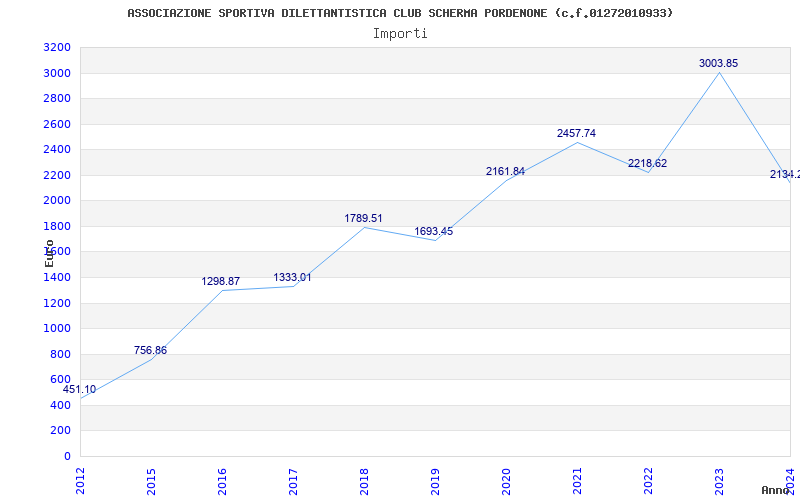Click the 1800 y-axis tick label
Image resolution: width=800 pixels, height=500 pixels.
(x=57, y=227)
